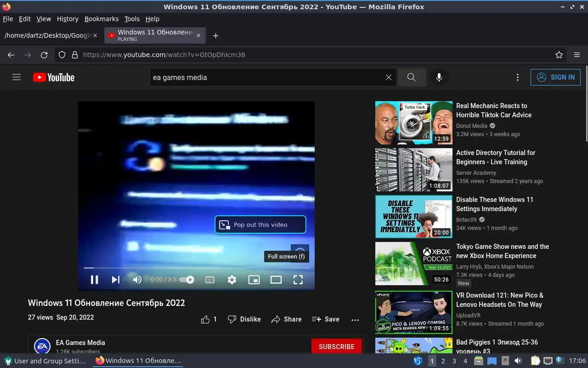Pause the playing video
The height and width of the screenshot is (368, 588).
tap(94, 280)
